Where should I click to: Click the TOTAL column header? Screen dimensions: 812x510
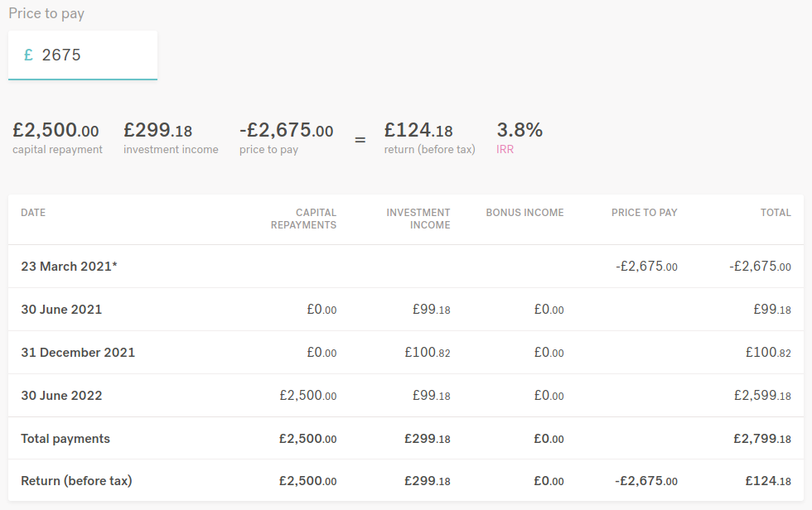[x=776, y=213]
